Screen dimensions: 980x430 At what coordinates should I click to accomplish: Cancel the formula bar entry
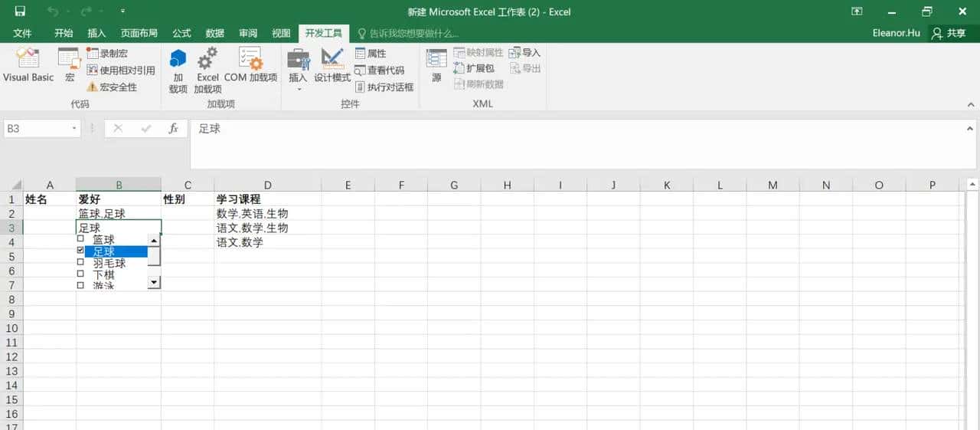118,129
